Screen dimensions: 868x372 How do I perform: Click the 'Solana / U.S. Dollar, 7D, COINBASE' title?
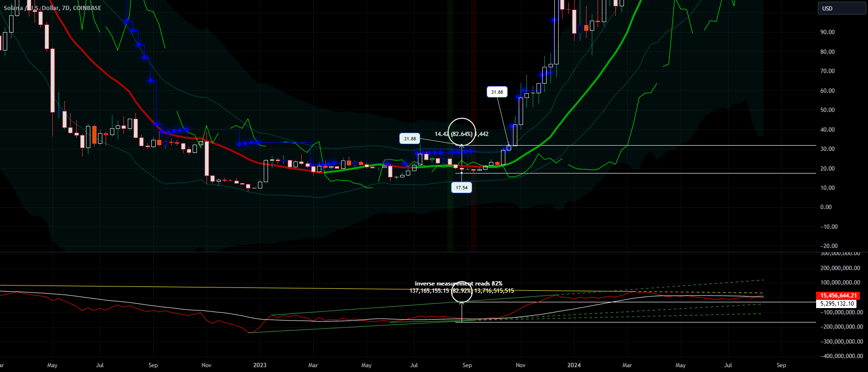pyautogui.click(x=52, y=8)
